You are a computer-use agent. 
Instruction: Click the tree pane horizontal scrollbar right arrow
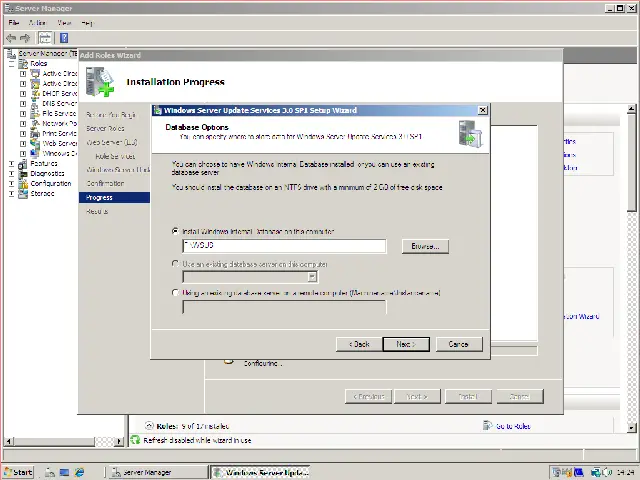(x=119, y=441)
